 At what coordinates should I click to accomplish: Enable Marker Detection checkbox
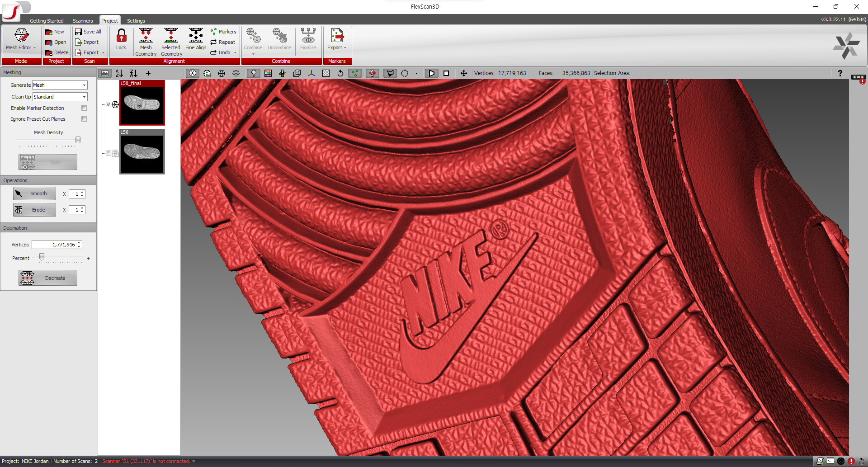pos(84,108)
